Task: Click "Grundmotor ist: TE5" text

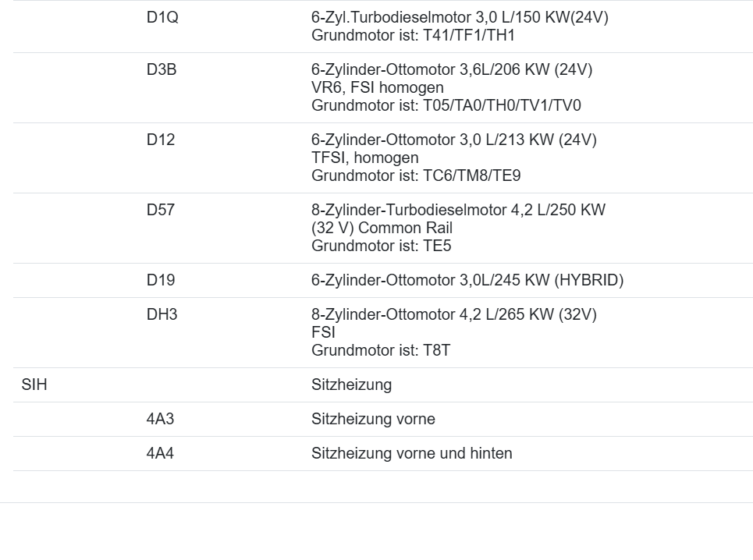Action: tap(382, 246)
